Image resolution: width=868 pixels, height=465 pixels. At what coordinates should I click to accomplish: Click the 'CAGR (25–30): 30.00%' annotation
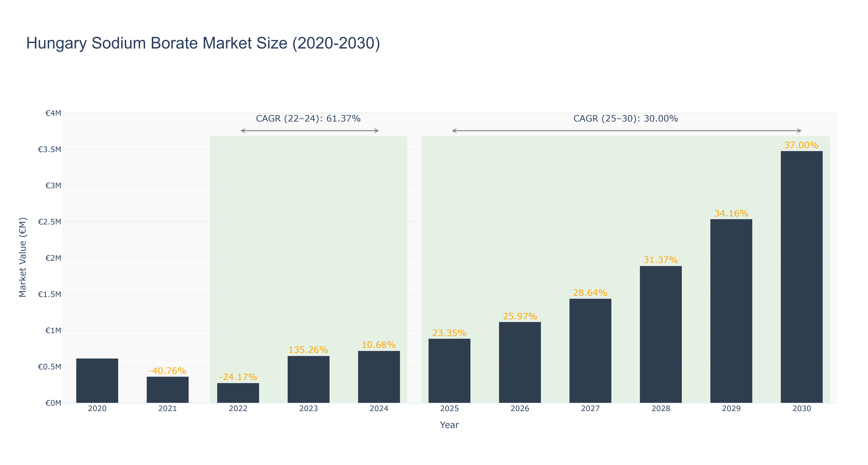tap(625, 119)
